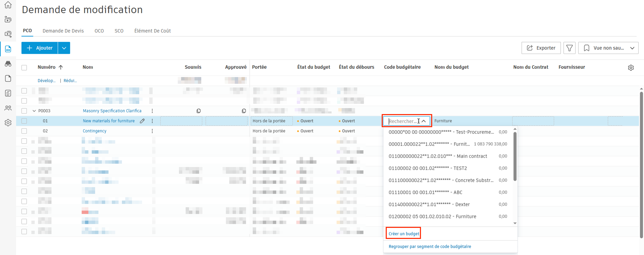644x255 pixels.
Task: Open the binoculars icon in sidebar
Action: coord(8,64)
